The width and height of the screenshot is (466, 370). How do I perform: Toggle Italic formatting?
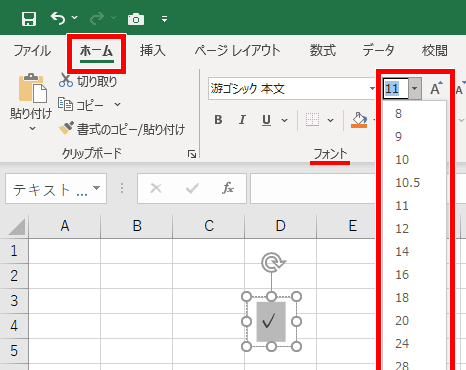pos(242,120)
